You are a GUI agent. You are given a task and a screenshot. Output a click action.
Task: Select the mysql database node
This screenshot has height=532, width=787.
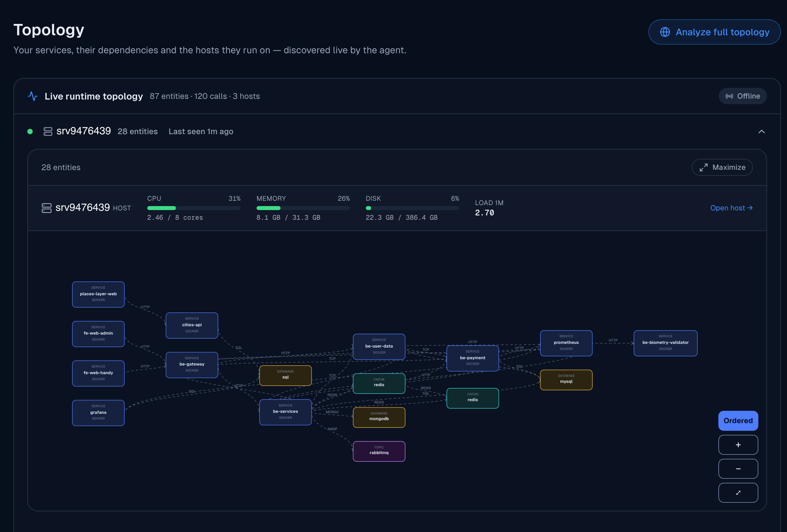point(566,380)
